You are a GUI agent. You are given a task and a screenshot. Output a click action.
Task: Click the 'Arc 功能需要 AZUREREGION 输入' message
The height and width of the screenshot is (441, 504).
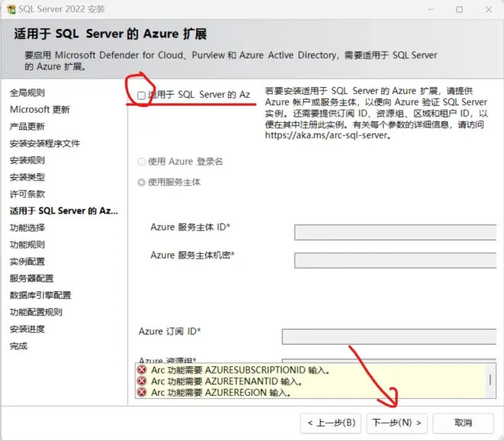[x=221, y=392]
